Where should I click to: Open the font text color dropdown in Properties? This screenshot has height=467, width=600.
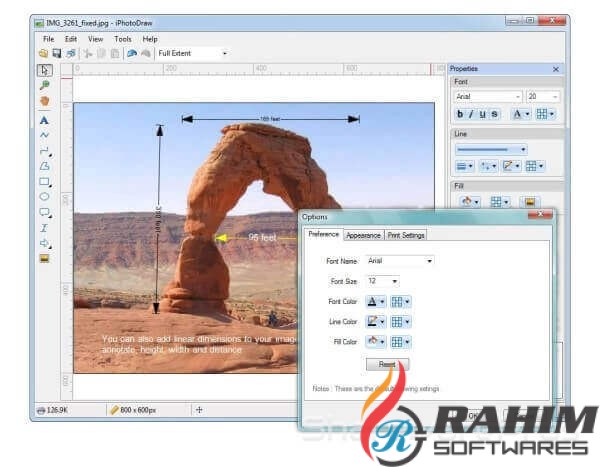(x=521, y=114)
